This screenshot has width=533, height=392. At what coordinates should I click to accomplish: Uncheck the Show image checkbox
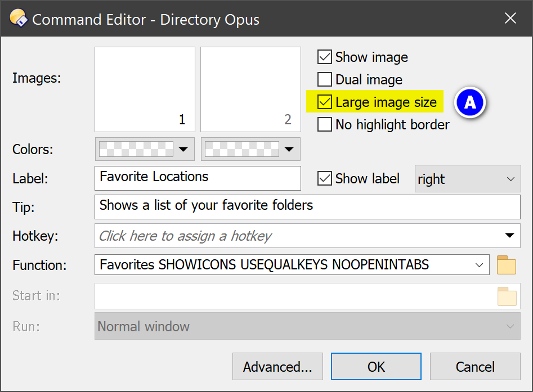pyautogui.click(x=325, y=57)
